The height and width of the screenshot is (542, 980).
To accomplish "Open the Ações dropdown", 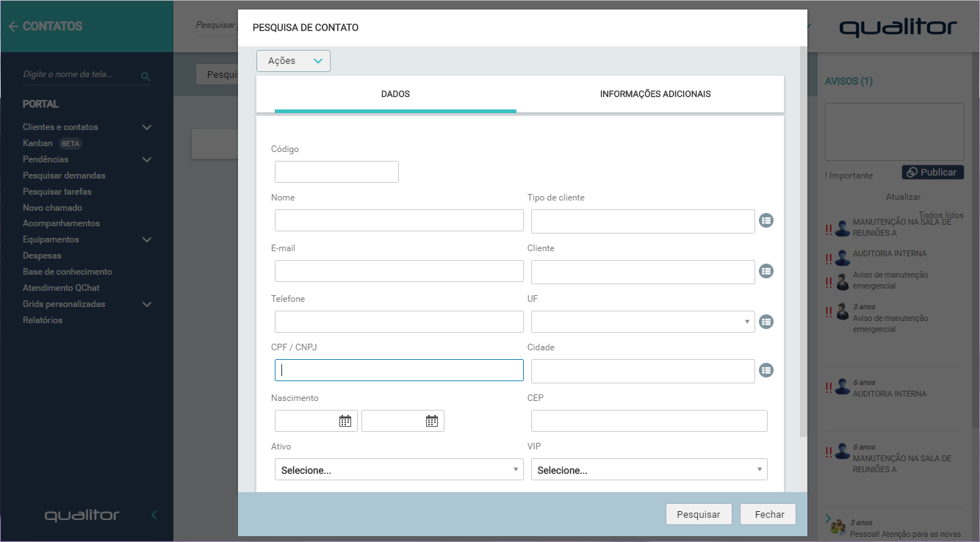I will pyautogui.click(x=293, y=61).
